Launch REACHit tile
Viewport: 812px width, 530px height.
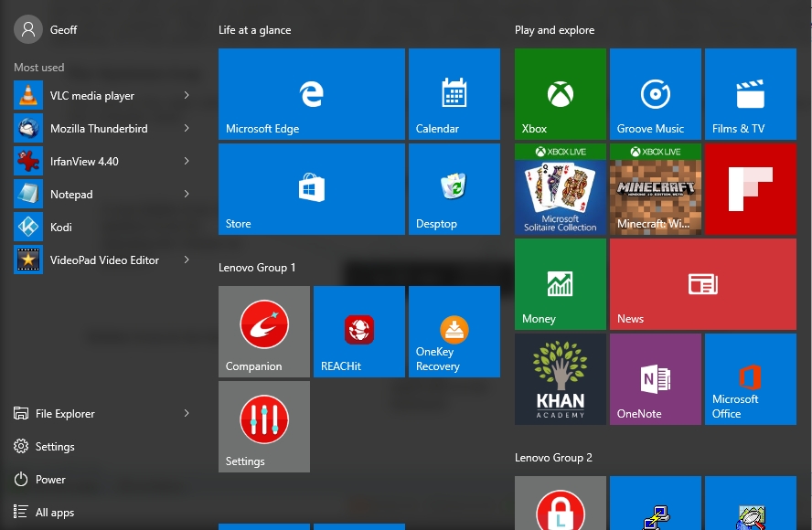tap(358, 332)
